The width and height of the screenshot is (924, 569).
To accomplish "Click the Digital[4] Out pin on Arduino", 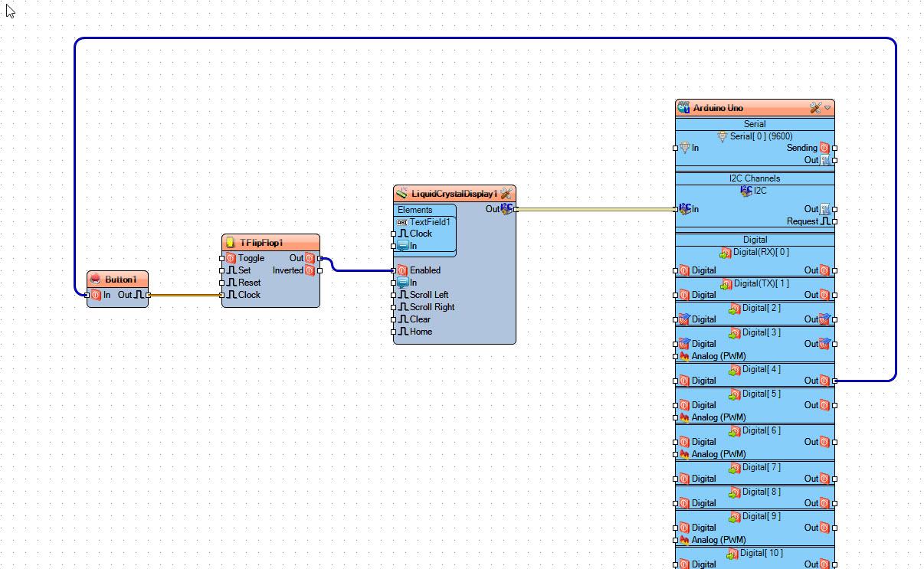I will pos(834,381).
